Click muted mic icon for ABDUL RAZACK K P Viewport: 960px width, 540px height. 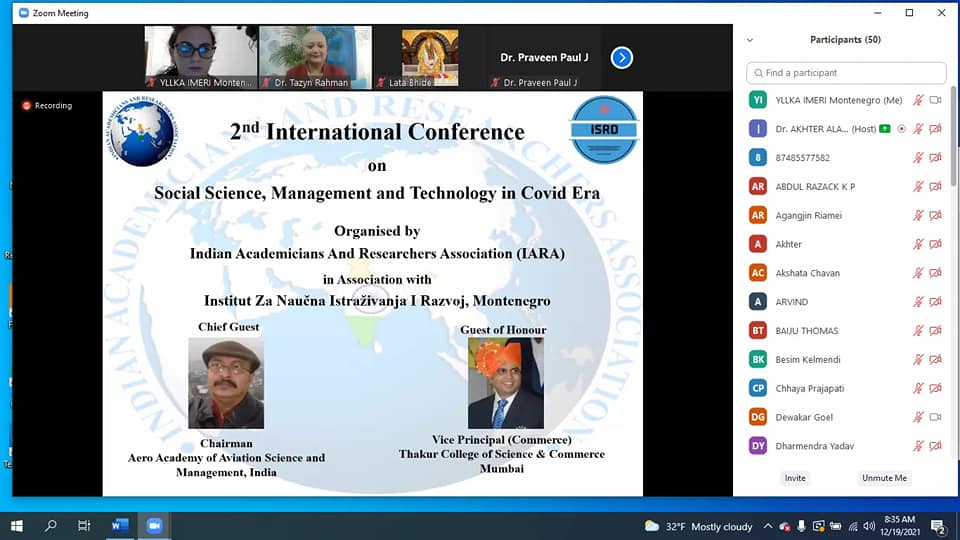point(918,186)
